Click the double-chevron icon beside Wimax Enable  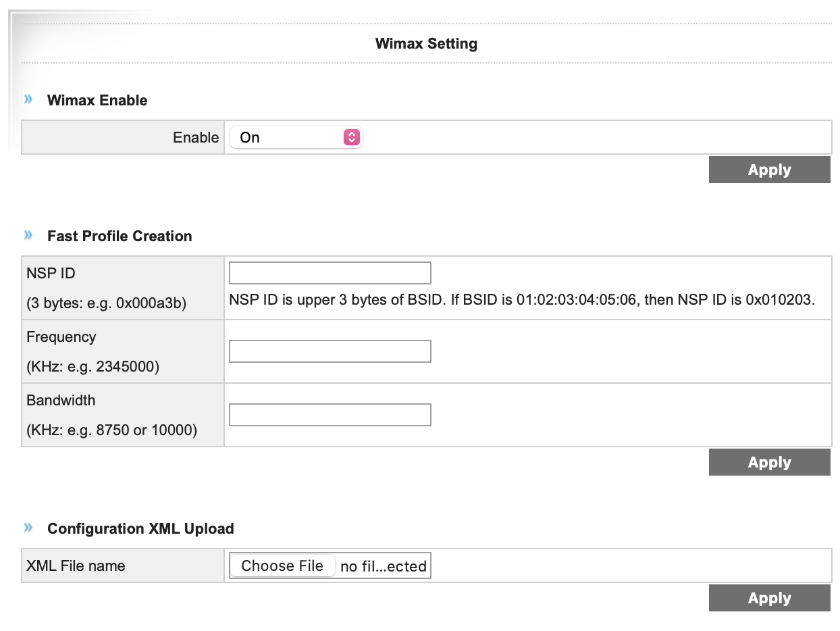[x=28, y=99]
